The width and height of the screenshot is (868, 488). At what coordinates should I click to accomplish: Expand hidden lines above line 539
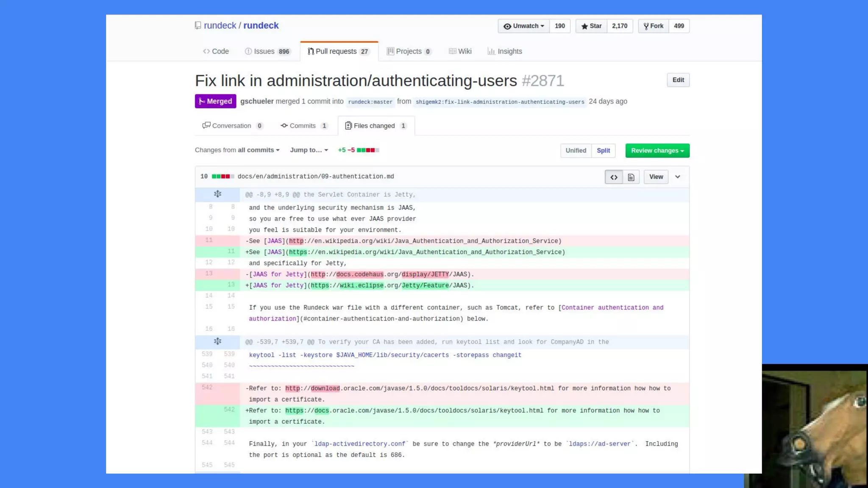pos(217,341)
